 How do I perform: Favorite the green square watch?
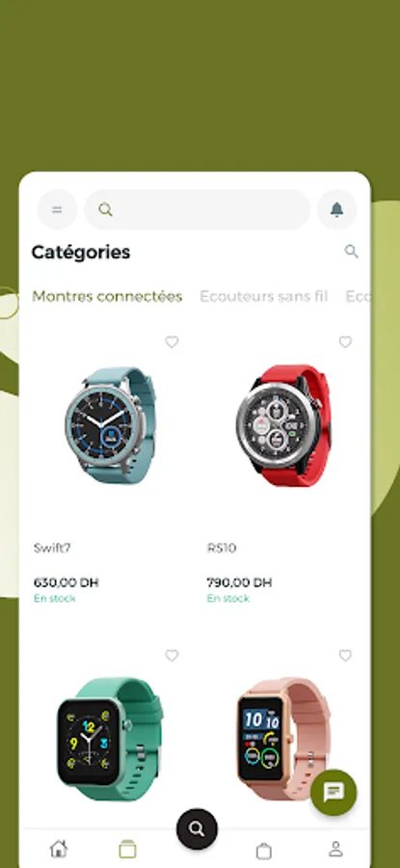click(173, 656)
